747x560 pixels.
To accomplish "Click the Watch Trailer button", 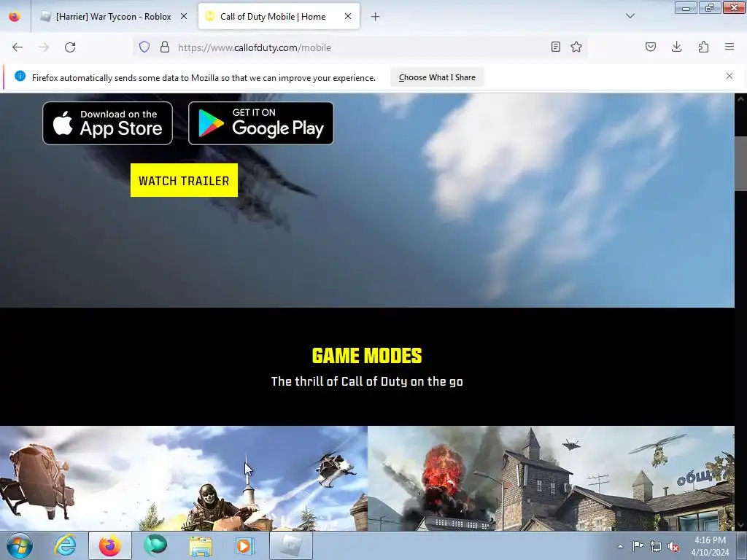I will coord(184,181).
